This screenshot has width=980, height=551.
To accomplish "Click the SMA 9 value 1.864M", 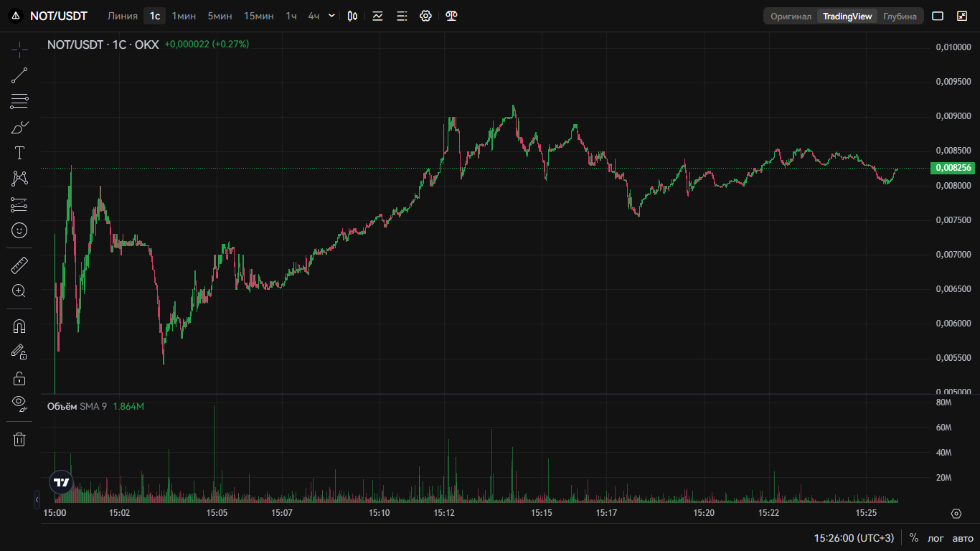I will pos(128,407).
